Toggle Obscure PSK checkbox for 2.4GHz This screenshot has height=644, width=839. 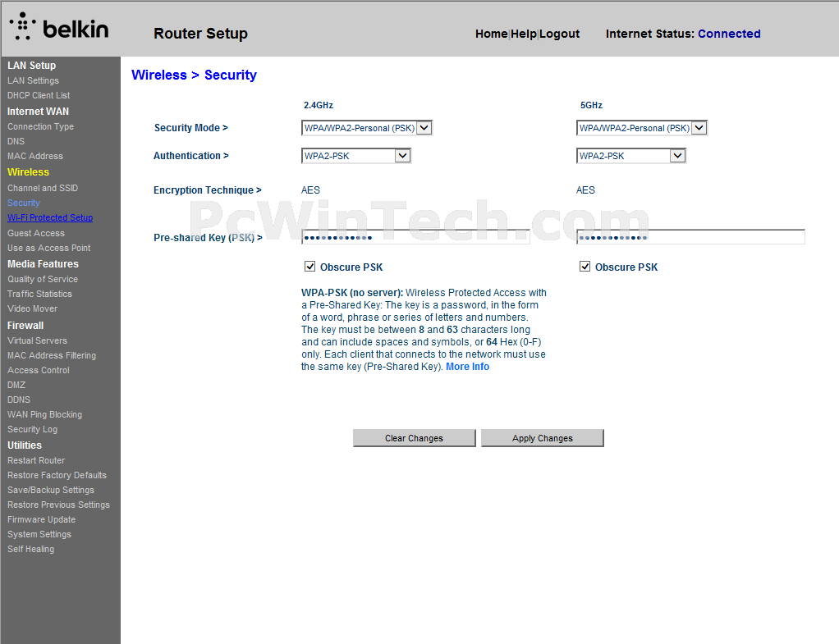click(x=309, y=267)
